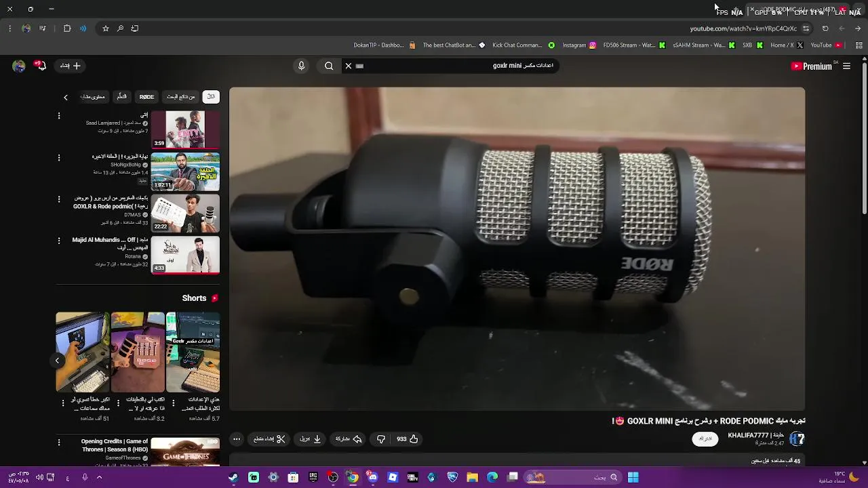Open YouTube notifications bell
The image size is (868, 488).
[41, 66]
